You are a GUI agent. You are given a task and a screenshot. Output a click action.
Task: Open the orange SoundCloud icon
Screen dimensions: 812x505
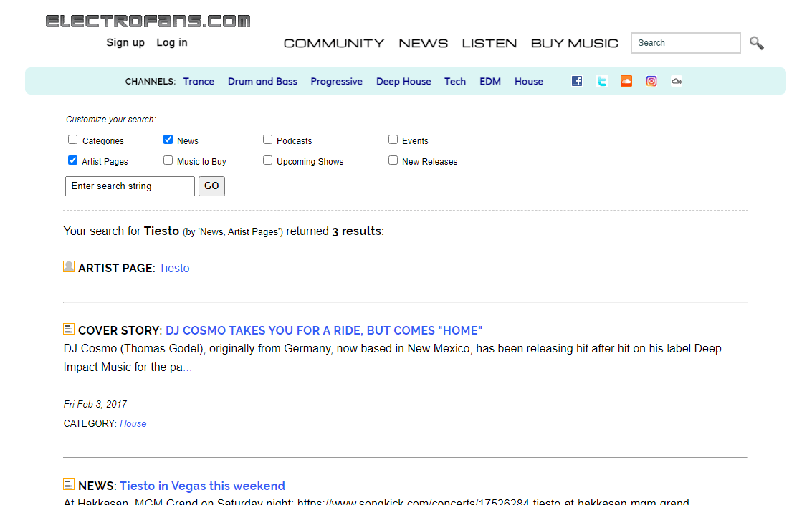pos(626,81)
